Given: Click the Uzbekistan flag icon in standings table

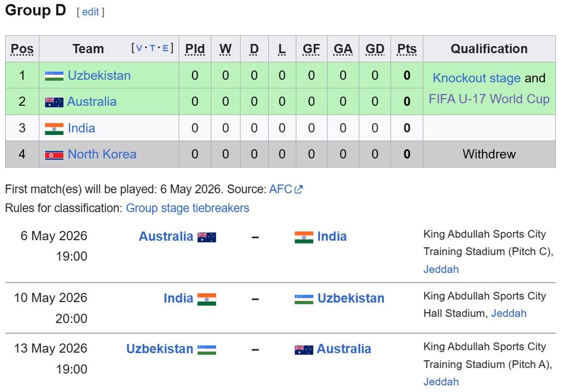Looking at the screenshot, I should 54,76.
